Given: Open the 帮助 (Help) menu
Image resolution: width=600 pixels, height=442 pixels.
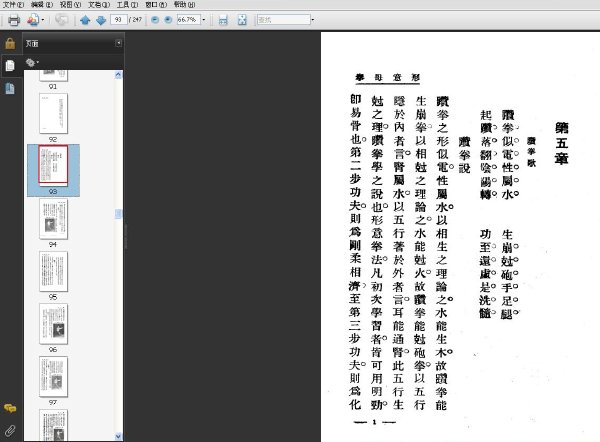Looking at the screenshot, I should (x=184, y=5).
